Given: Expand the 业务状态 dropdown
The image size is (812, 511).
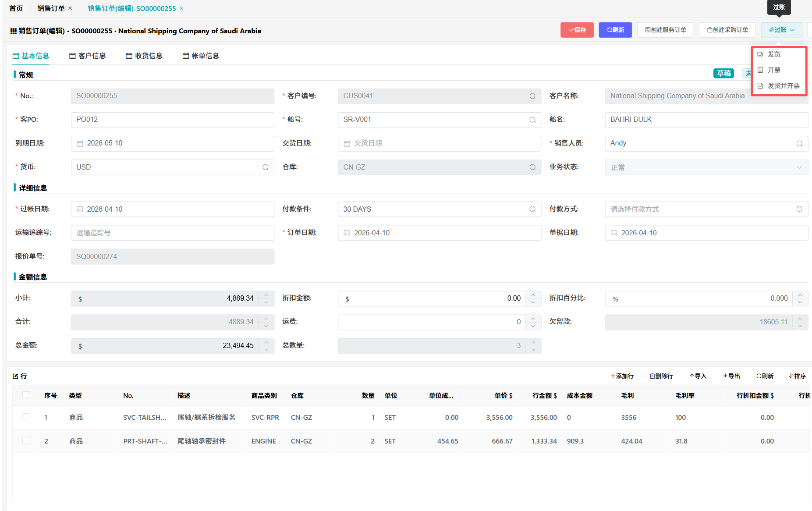Looking at the screenshot, I should click(x=706, y=167).
